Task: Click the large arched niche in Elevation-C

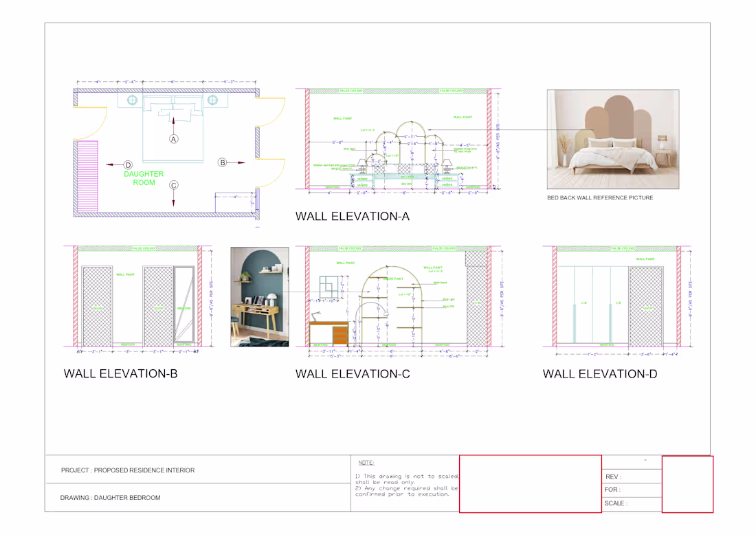Action: (x=392, y=306)
